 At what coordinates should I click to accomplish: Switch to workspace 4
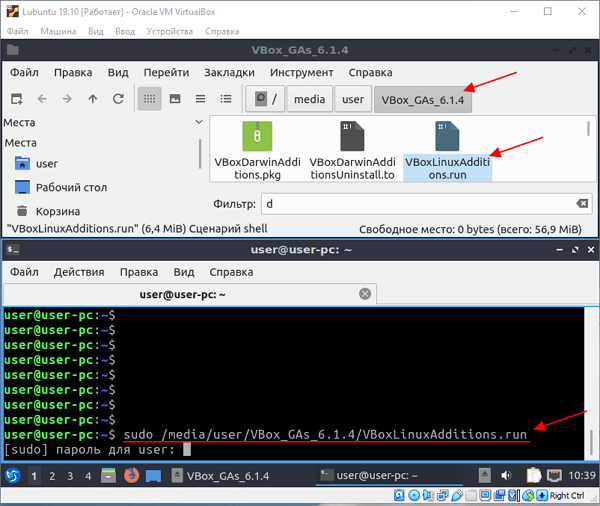(88, 476)
